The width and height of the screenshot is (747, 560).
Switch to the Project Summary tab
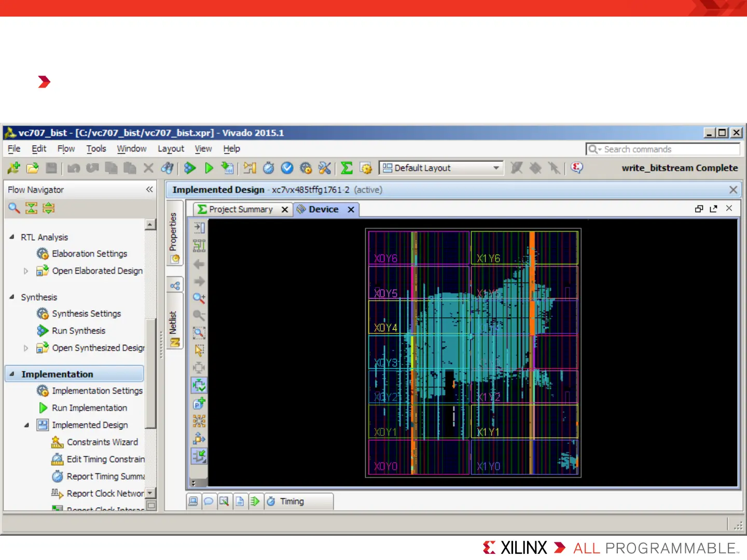coord(241,209)
